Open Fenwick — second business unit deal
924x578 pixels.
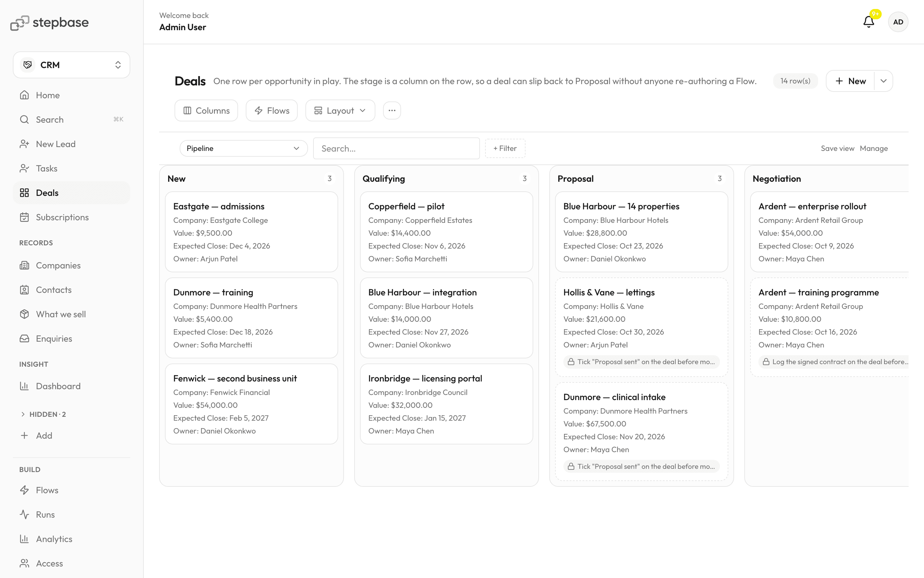tap(251, 404)
